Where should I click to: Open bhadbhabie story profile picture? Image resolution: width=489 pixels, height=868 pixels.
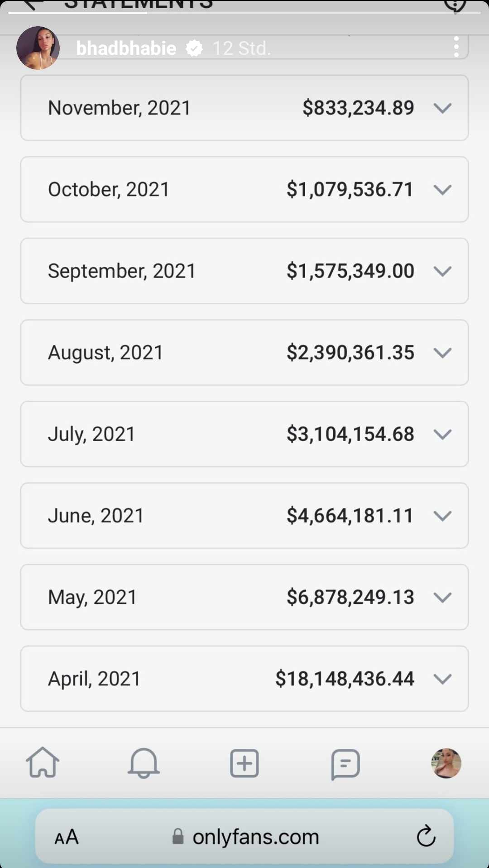38,48
